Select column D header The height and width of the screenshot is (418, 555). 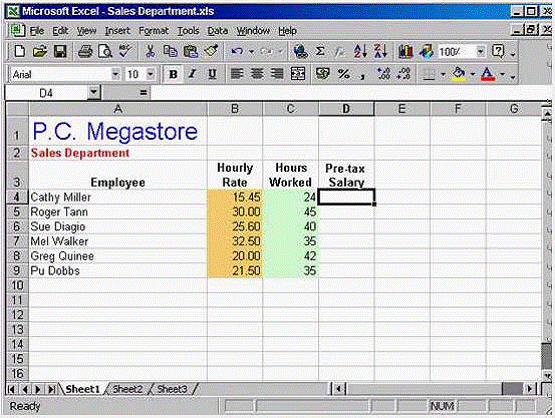click(x=346, y=109)
